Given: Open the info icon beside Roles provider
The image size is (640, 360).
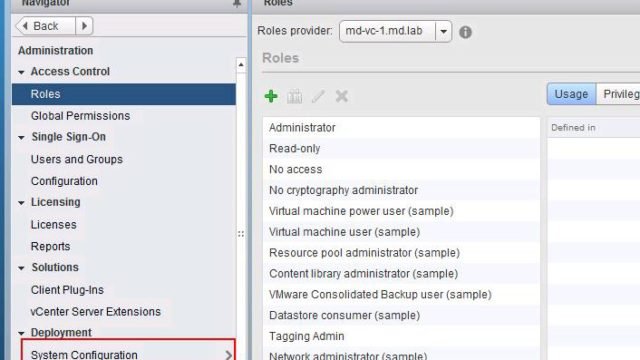Looking at the screenshot, I should click(465, 32).
